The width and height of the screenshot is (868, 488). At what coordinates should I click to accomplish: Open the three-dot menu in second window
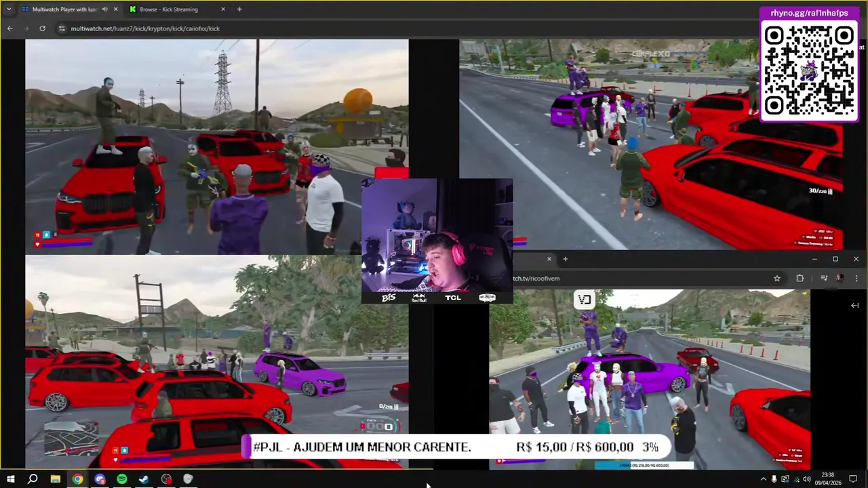coord(856,278)
